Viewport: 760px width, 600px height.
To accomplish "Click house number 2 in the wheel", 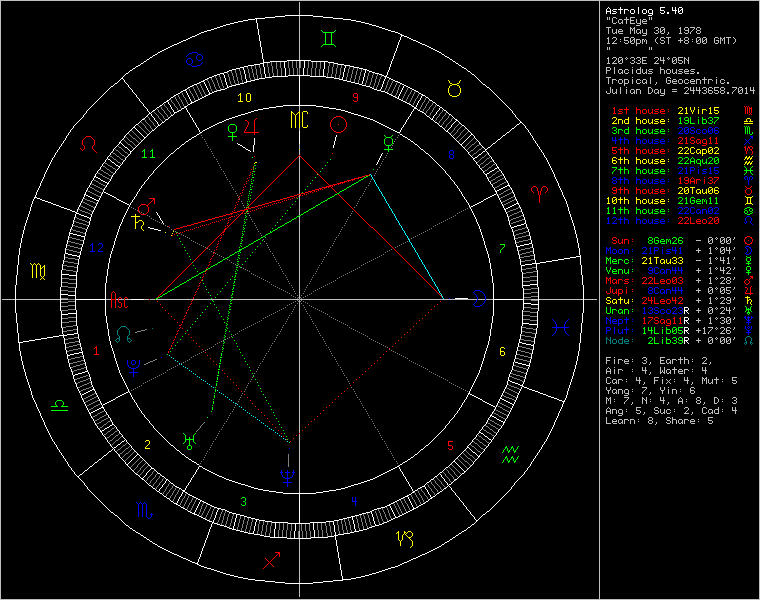I will [x=147, y=444].
